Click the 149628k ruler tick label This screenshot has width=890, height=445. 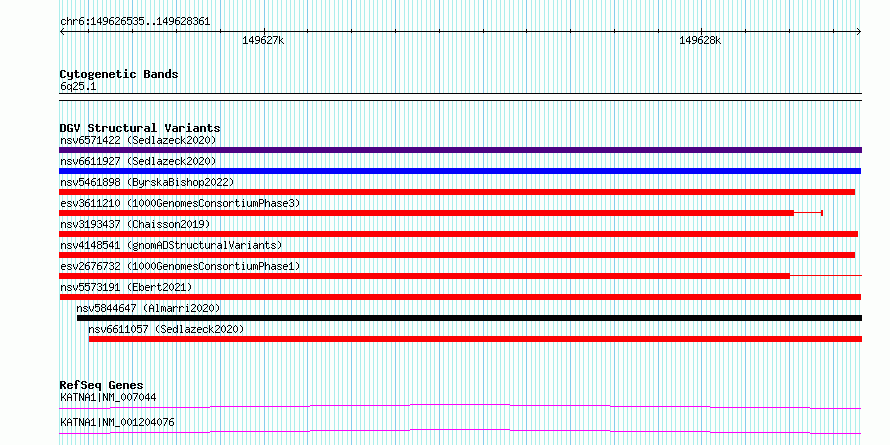pyautogui.click(x=700, y=41)
